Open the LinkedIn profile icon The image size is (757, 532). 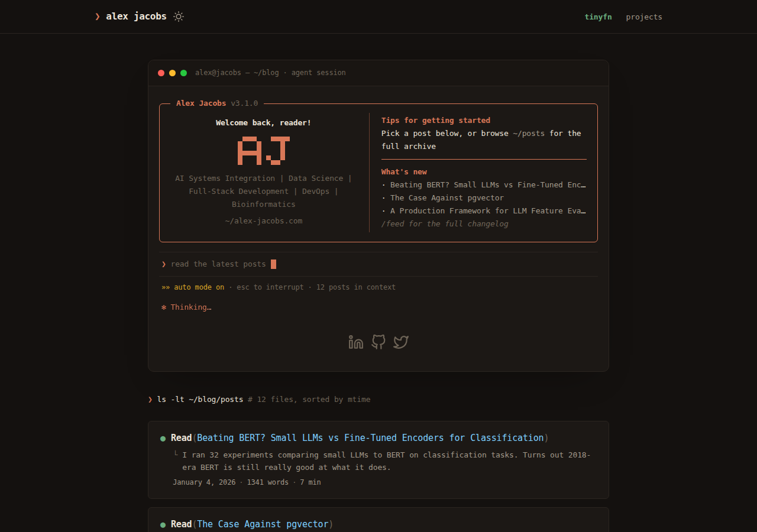click(x=356, y=342)
